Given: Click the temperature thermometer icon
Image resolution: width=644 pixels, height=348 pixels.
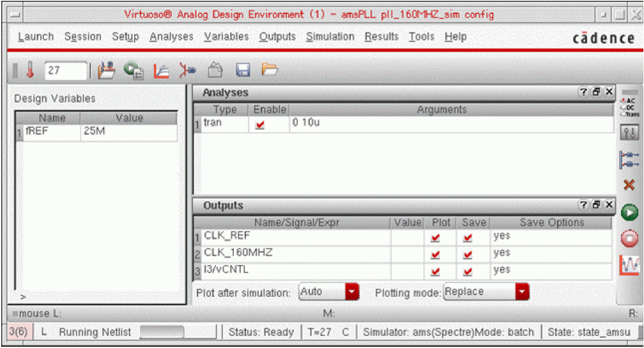Looking at the screenshot, I should (x=30, y=71).
